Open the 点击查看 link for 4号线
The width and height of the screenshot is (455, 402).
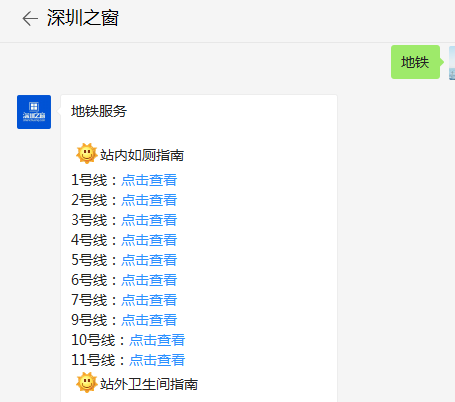[149, 240]
